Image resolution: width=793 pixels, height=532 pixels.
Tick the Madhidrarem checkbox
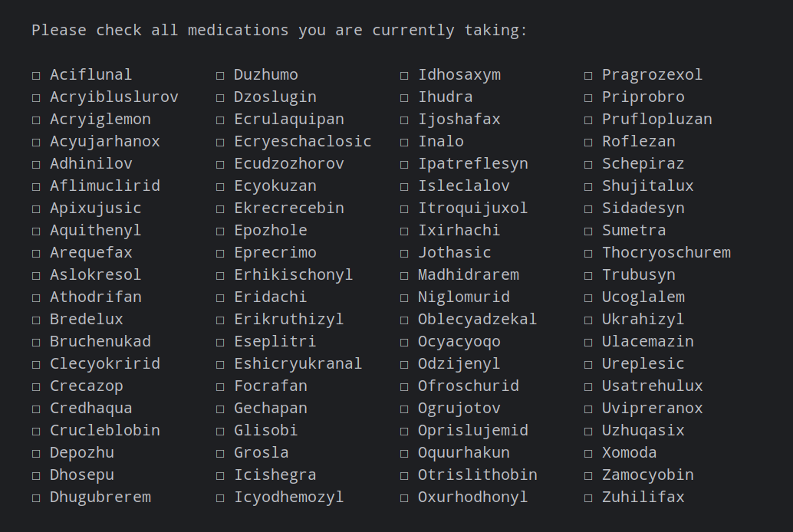(x=404, y=275)
